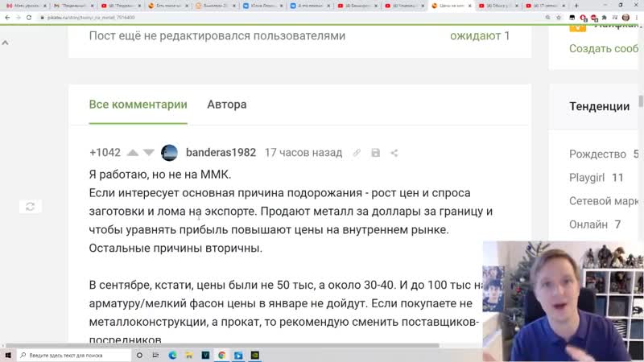Click the browser forward arrow
The height and width of the screenshot is (362, 644).
click(18, 18)
